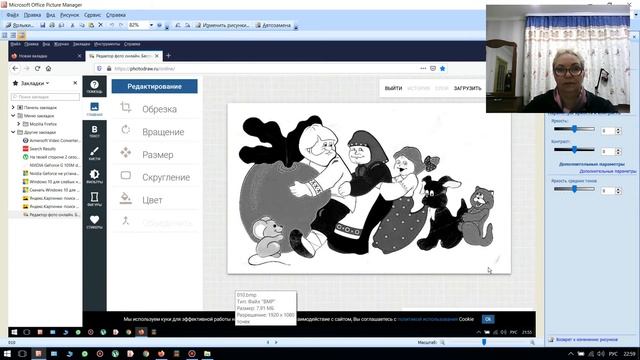Image resolution: width=640 pixels, height=360 pixels.
Task: Click the Print icon in Picture Manager toolbar
Action: click(52, 25)
